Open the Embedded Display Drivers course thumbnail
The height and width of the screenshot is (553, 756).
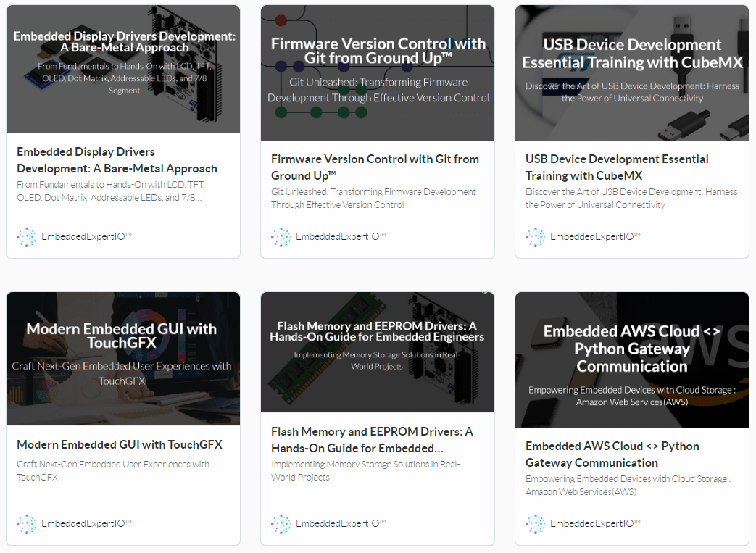123,69
